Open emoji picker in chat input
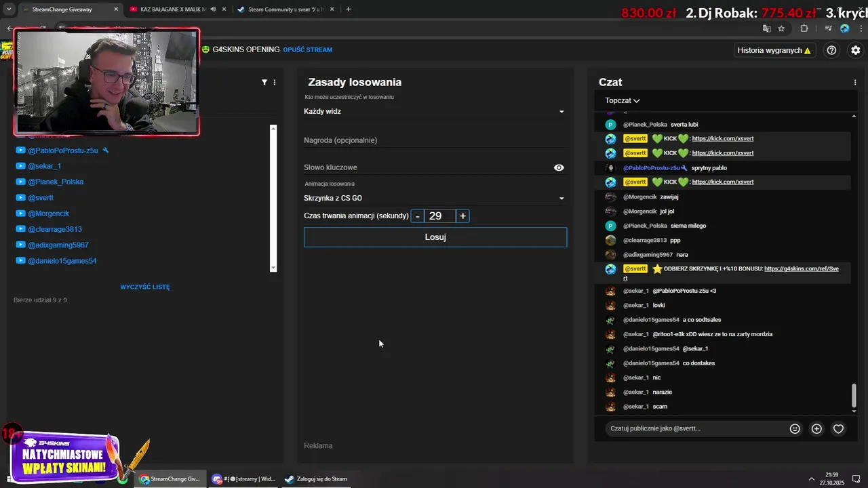Viewport: 868px width, 488px height. coord(795,428)
